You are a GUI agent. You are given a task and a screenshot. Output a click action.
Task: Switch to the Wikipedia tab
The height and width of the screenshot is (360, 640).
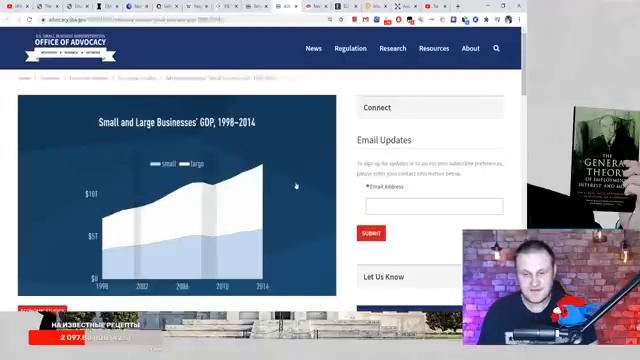(197, 7)
